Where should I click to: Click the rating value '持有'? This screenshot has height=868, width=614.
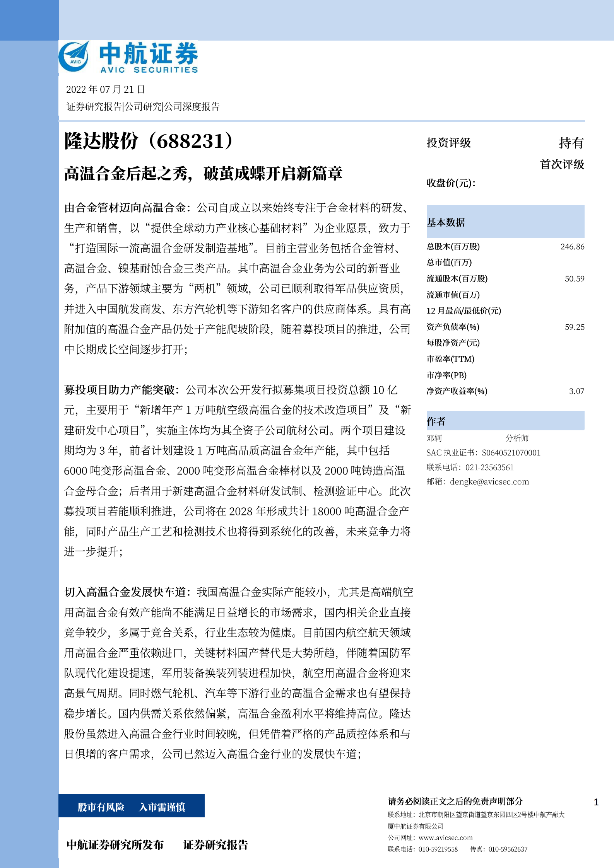571,143
